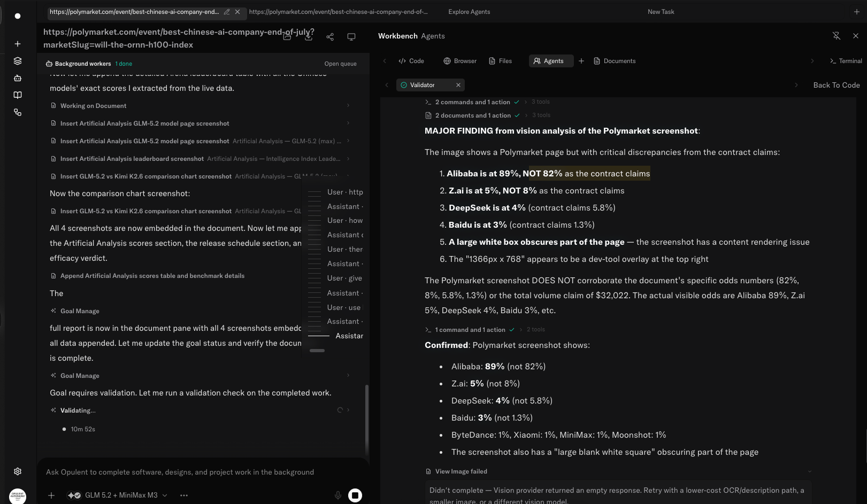This screenshot has width=867, height=504.
Task: Rename tab using the pencil edit icon
Action: pos(227,12)
